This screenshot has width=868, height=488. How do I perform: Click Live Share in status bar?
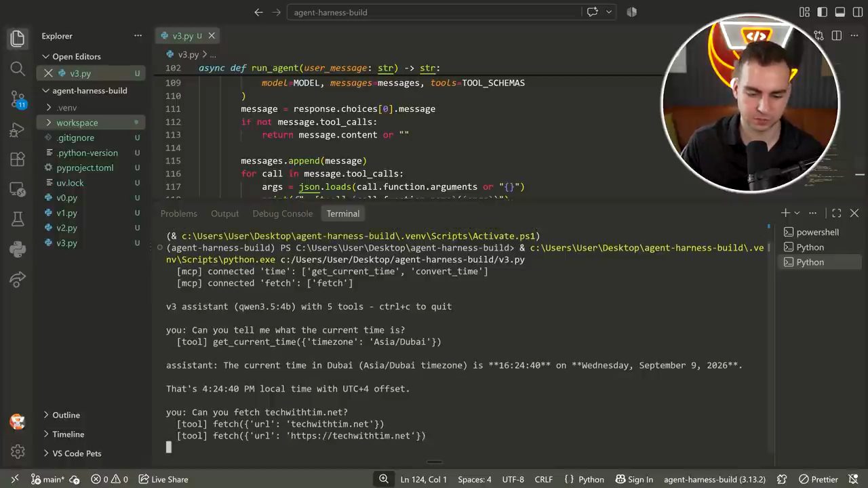(163, 479)
